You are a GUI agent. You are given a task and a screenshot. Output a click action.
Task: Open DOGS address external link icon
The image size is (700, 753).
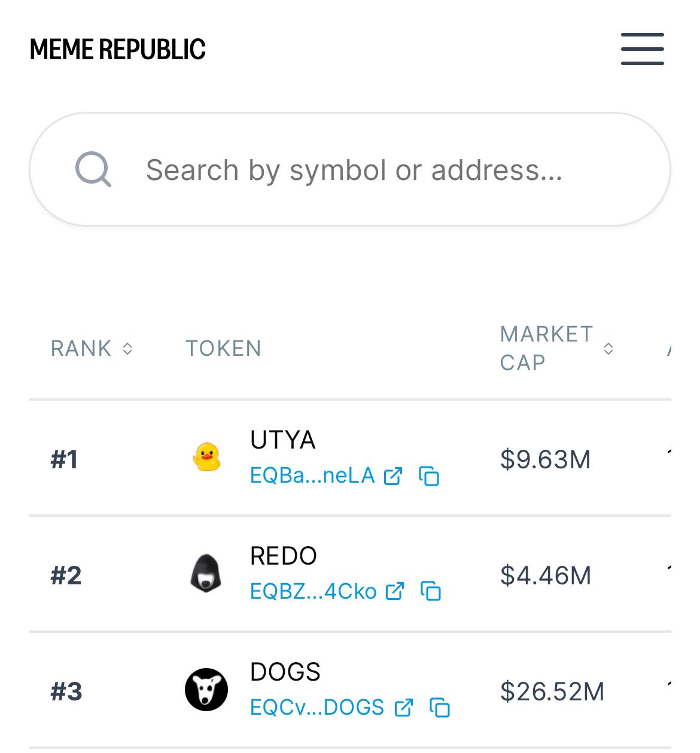(404, 708)
